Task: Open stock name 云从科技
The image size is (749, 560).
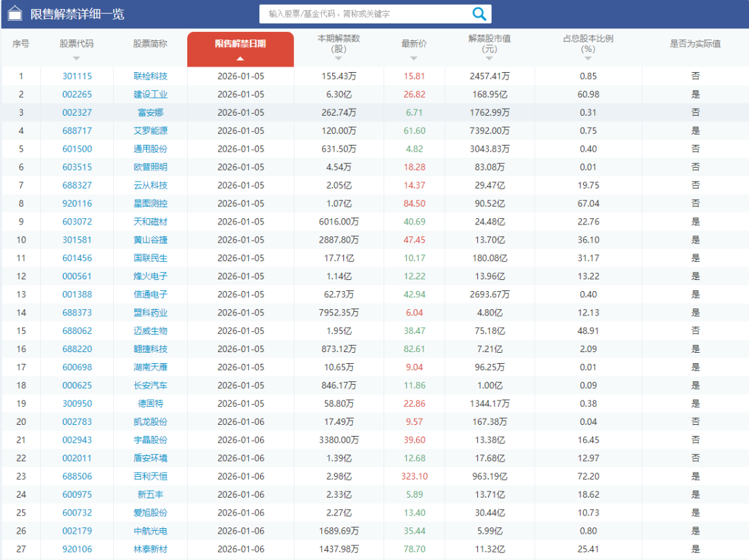Action: pyautogui.click(x=150, y=185)
